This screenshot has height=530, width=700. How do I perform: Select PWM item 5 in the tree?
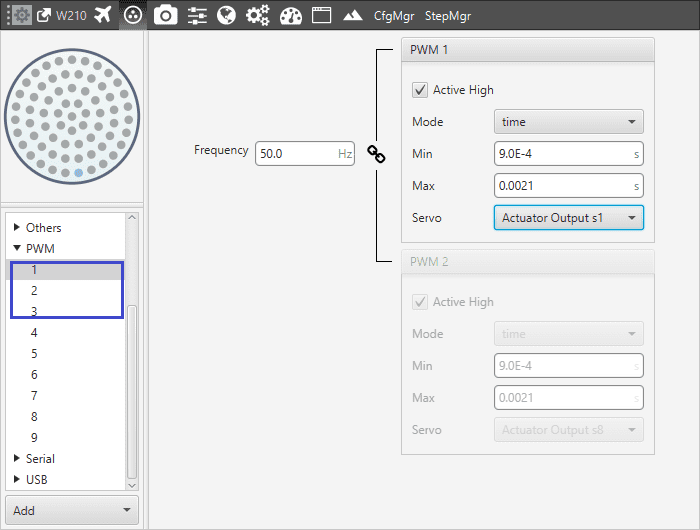point(34,354)
